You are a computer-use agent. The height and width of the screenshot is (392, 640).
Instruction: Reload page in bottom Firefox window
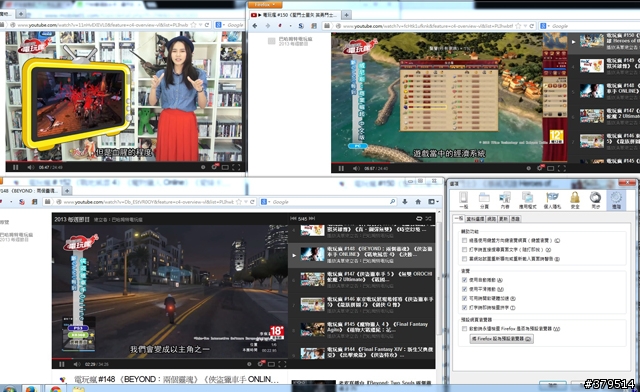252,202
